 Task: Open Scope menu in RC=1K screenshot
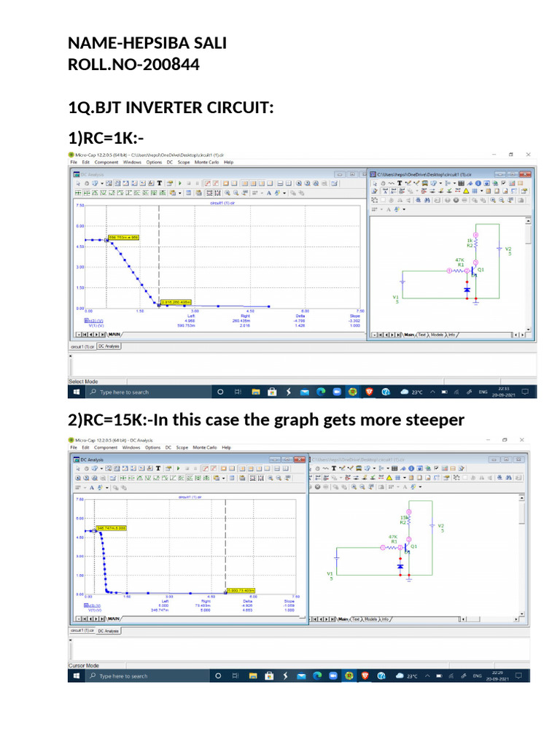184,162
